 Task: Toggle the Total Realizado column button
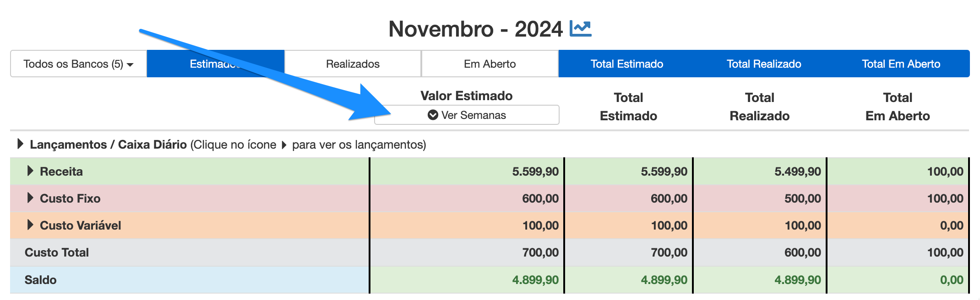[x=764, y=64]
